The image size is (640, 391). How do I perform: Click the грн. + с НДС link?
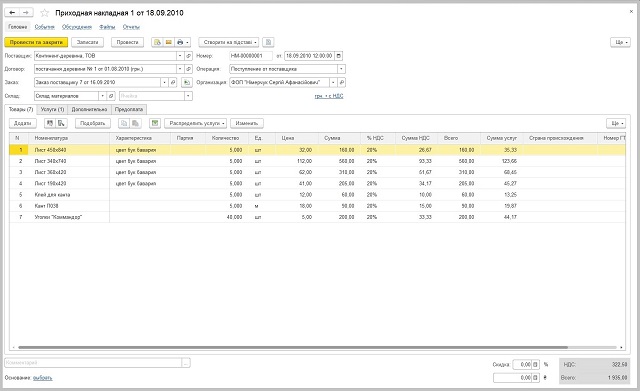tap(329, 96)
